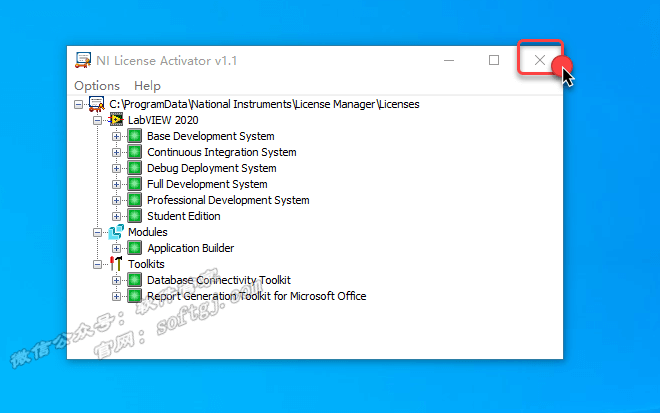660x413 pixels.
Task: Click green status icon for Base Development System
Action: pyautogui.click(x=135, y=136)
